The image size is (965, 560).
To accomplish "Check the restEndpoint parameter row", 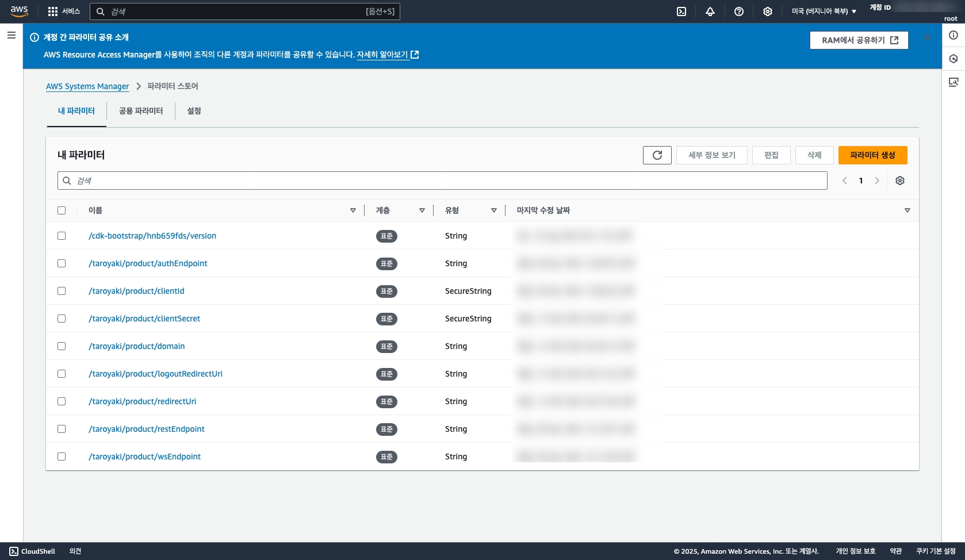I will 62,429.
